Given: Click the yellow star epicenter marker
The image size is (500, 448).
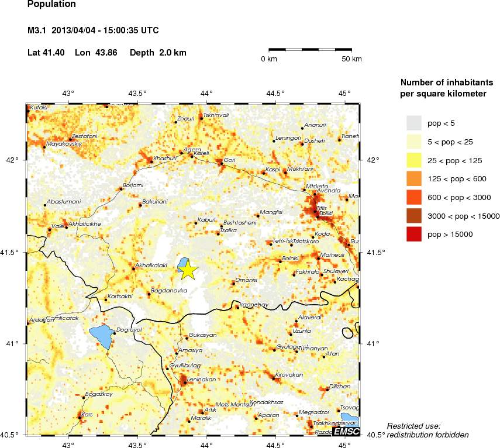Looking at the screenshot, I should coord(188,270).
